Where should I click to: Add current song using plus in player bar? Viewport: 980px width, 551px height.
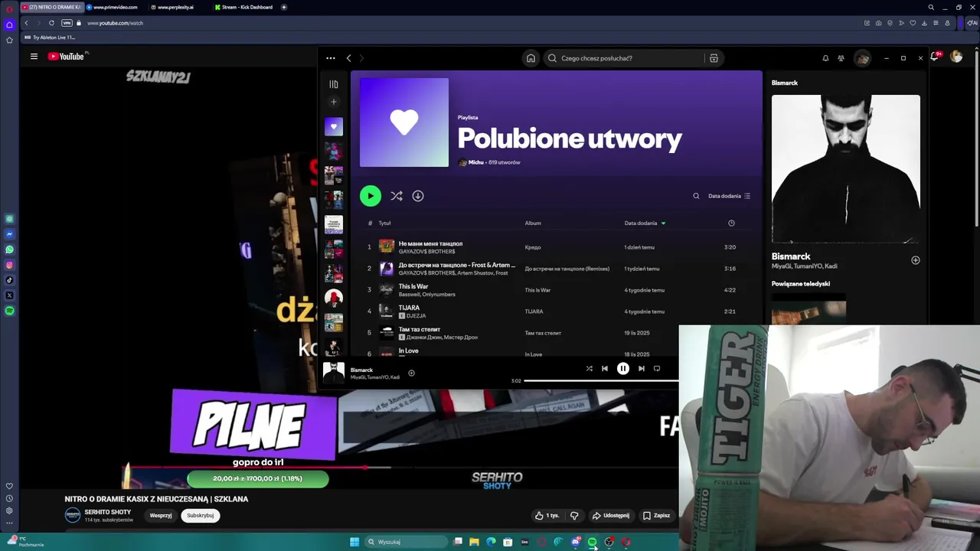point(411,373)
